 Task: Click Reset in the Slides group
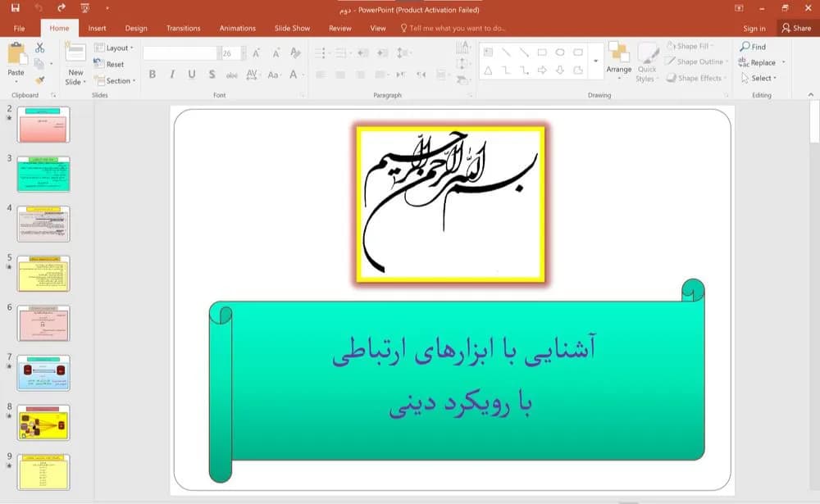coord(109,64)
